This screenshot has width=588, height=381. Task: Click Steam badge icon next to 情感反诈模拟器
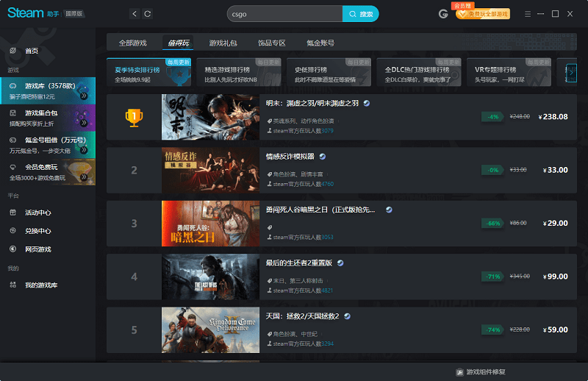coord(322,157)
